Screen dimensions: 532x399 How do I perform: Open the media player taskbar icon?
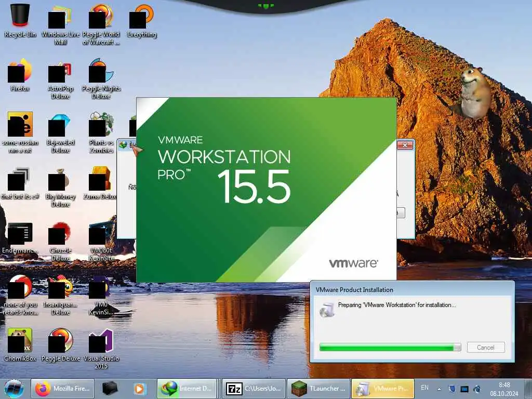point(139,389)
